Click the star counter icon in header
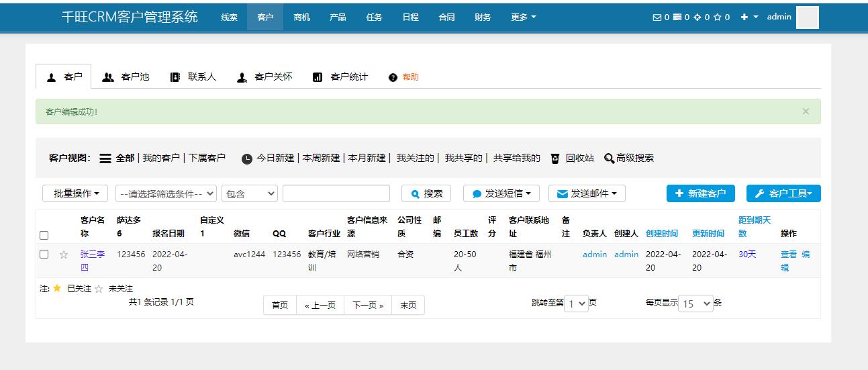868x370 pixels. coord(718,17)
